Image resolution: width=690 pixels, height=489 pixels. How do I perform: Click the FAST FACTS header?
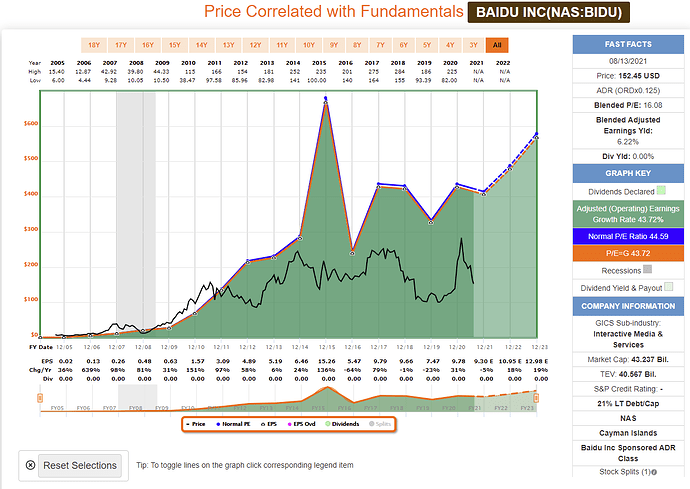628,44
